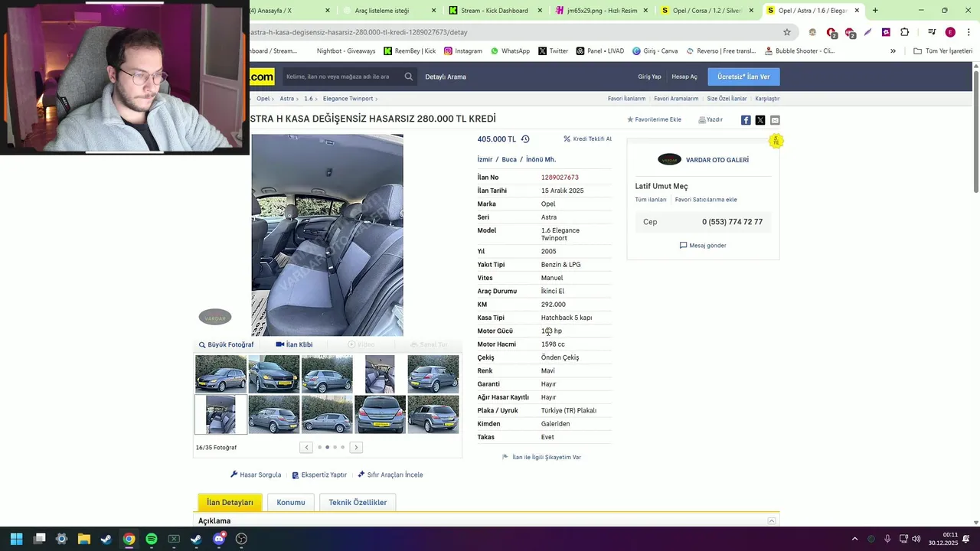
Task: Click the feather extension icon in Chrome
Action: (867, 32)
